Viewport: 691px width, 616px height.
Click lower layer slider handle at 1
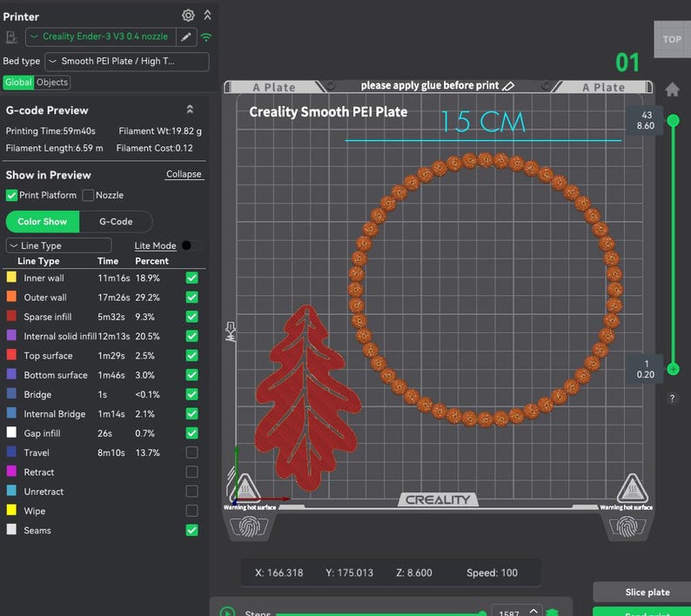point(673,369)
